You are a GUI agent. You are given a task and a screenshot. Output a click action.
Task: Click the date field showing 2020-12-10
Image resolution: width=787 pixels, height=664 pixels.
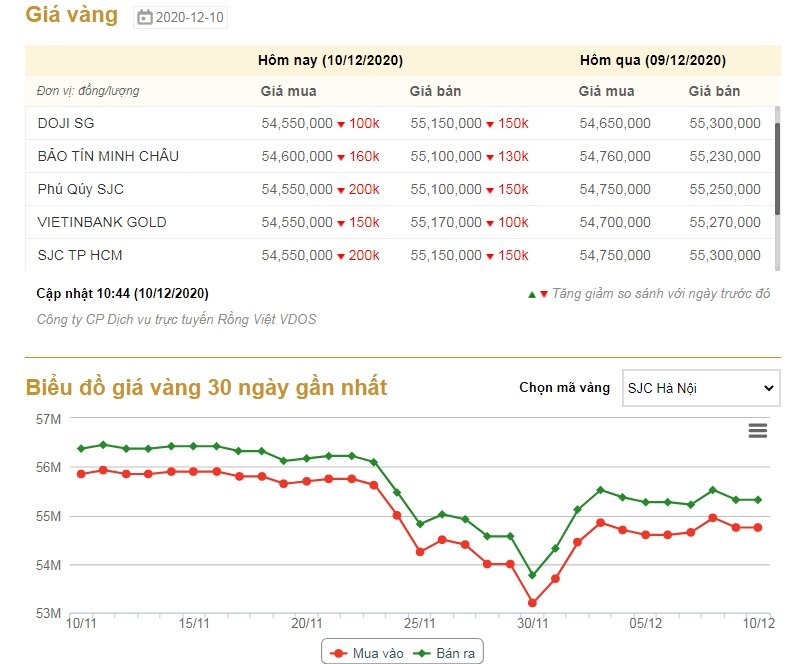click(x=180, y=18)
